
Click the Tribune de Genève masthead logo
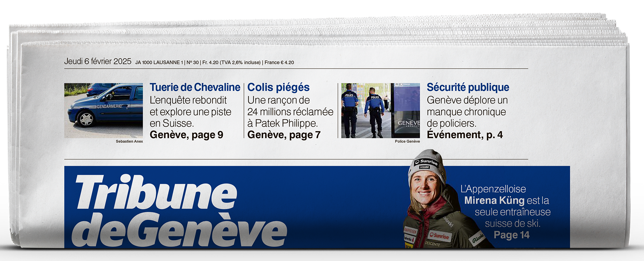[179, 211]
